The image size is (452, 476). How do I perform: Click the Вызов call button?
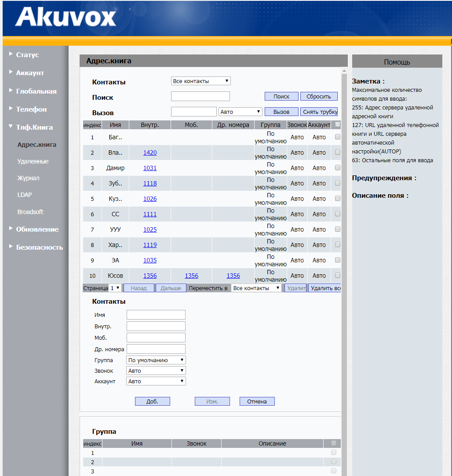pos(281,112)
